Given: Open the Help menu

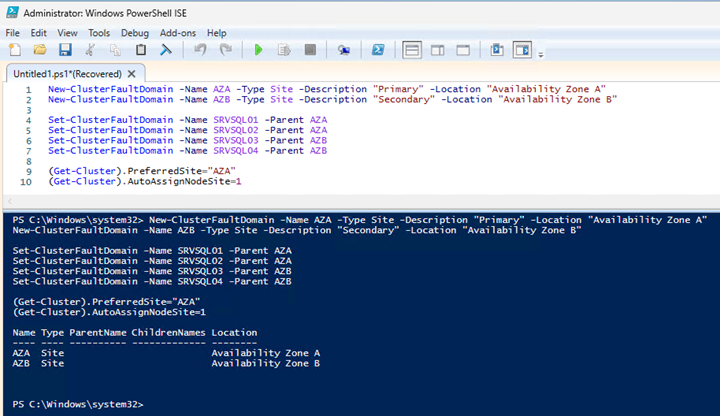Looking at the screenshot, I should [x=216, y=33].
